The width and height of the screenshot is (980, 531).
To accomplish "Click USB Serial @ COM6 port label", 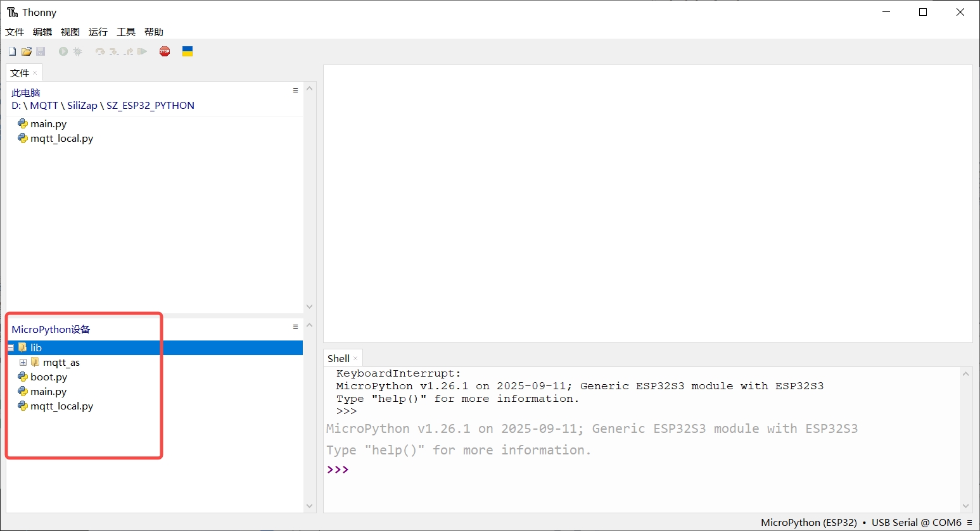I will click(x=915, y=522).
